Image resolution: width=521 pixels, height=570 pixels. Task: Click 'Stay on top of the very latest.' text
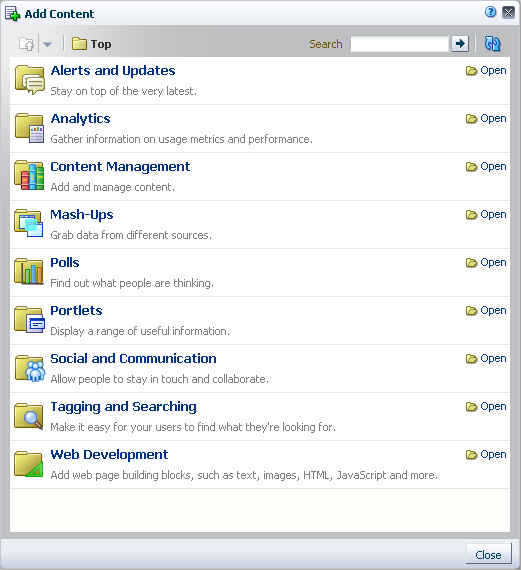click(x=124, y=91)
